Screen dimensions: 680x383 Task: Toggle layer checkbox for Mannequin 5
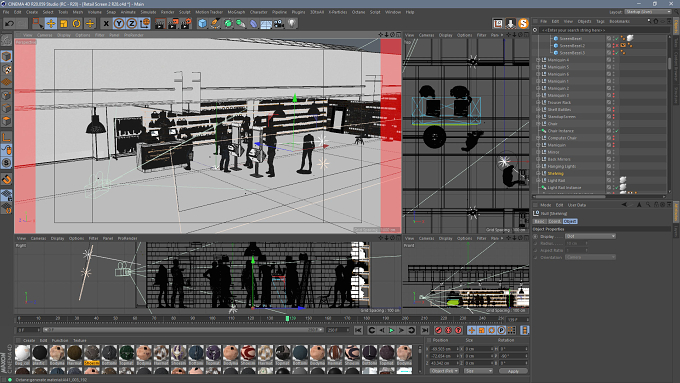tap(608, 67)
